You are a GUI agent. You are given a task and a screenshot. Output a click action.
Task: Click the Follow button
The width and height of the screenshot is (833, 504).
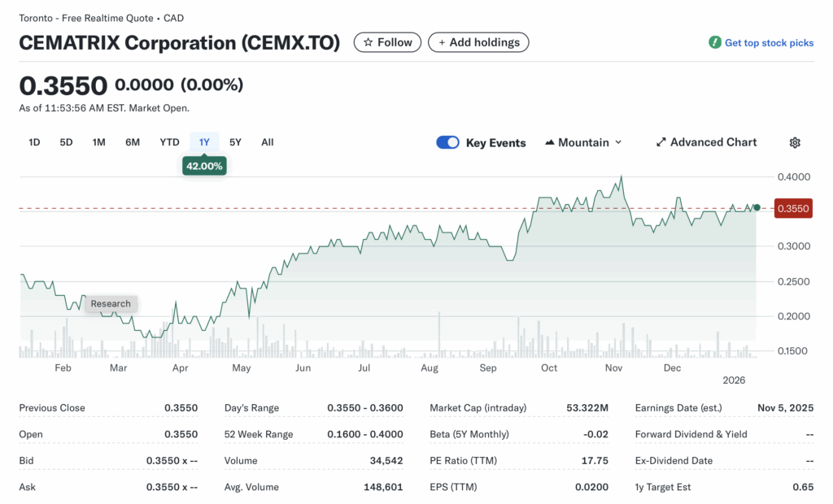pyautogui.click(x=387, y=42)
